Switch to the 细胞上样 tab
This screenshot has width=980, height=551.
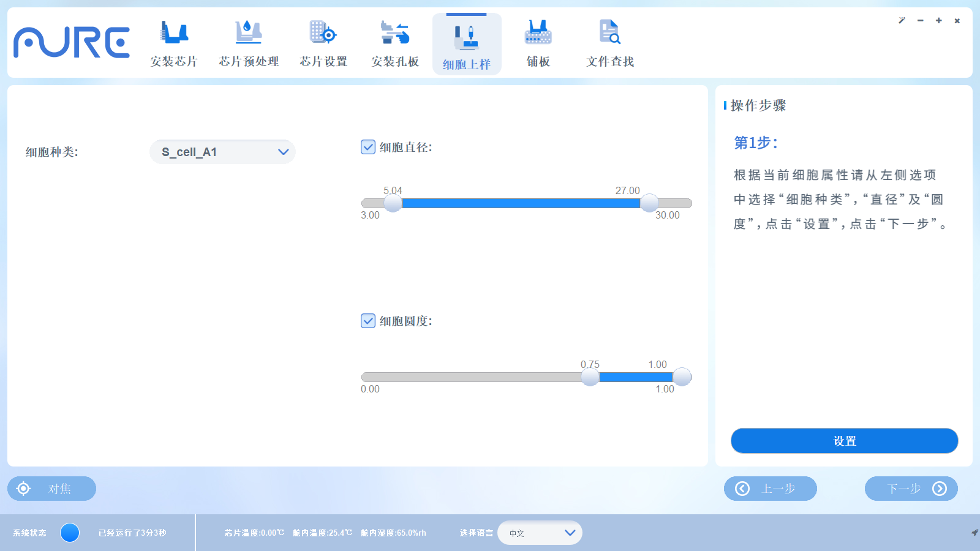pyautogui.click(x=467, y=44)
